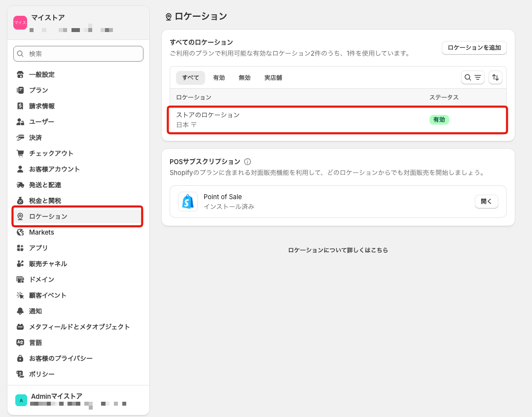Click the Point of Sale app icon
Viewport: 532px width, 417px height.
click(x=187, y=201)
